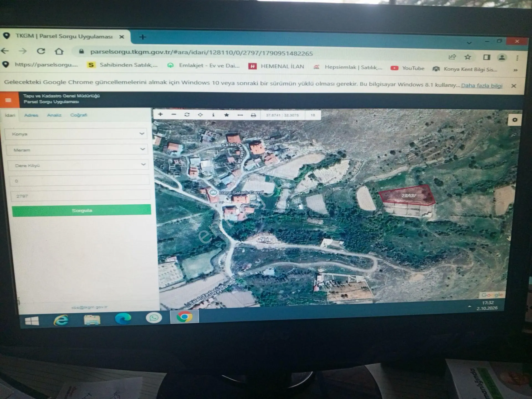Zoom in with the map plus icon

tap(160, 114)
